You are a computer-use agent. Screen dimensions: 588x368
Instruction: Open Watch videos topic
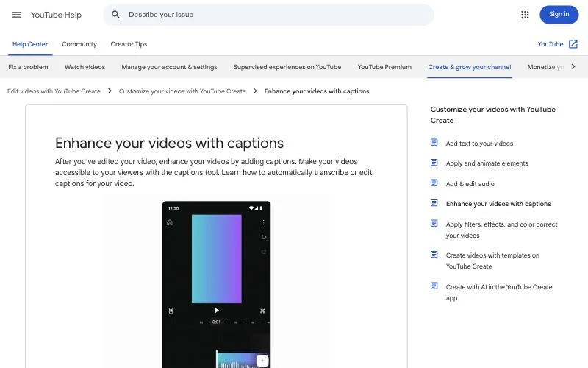coord(85,67)
